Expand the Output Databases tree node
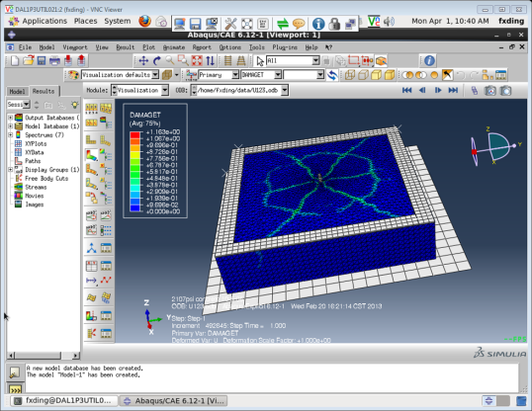The width and height of the screenshot is (532, 411). point(10,118)
